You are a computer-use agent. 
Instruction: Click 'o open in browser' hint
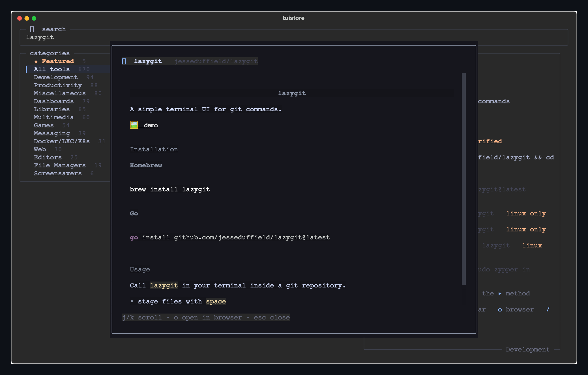click(x=208, y=318)
